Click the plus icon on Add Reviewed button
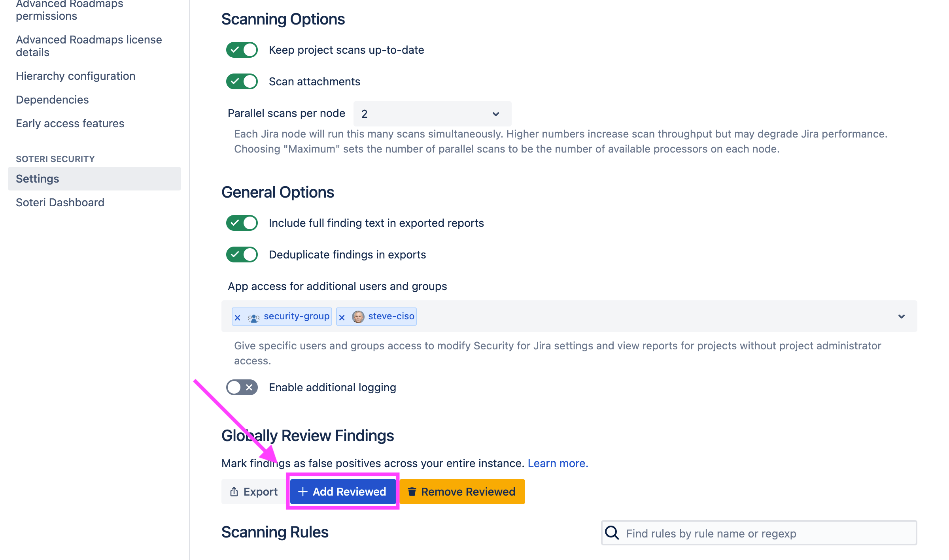 tap(303, 491)
